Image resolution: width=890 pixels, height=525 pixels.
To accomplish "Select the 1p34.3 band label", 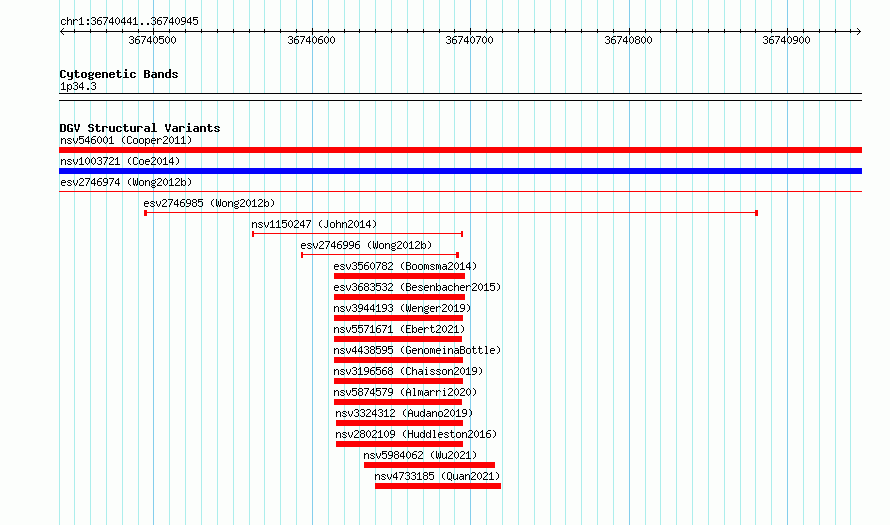I will (x=78, y=86).
